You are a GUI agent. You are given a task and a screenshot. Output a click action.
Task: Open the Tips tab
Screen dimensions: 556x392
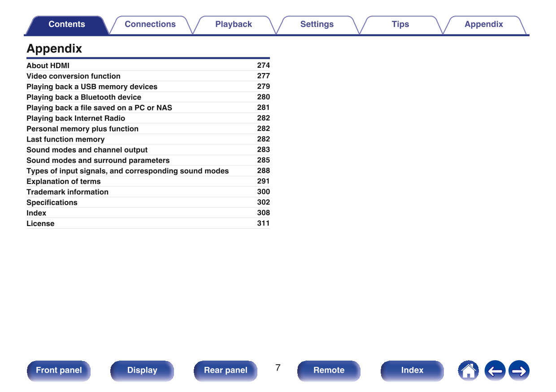coord(400,25)
